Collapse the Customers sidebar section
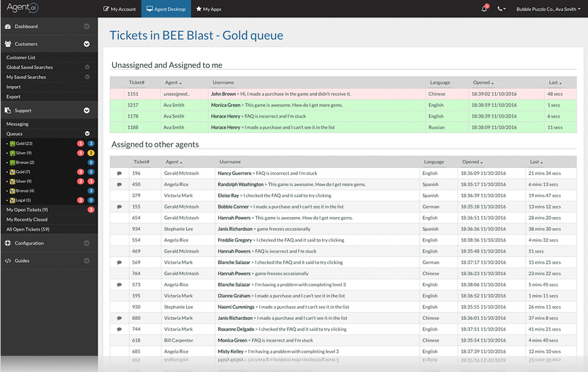Viewport: 588px width, 372px height. 86,44
